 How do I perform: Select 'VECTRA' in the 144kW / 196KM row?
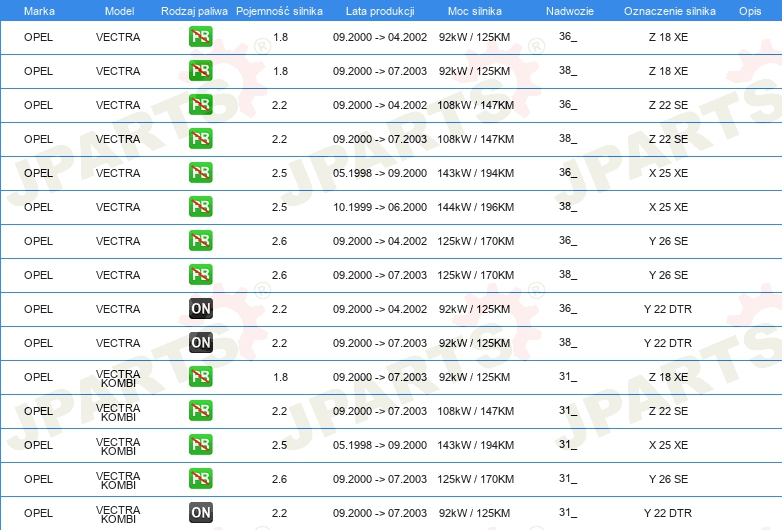[118, 207]
